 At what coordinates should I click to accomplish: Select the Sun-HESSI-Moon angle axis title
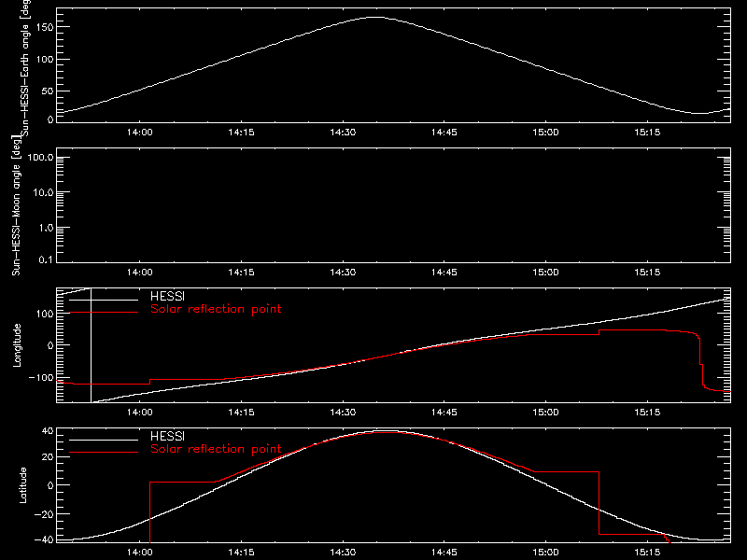(16, 205)
